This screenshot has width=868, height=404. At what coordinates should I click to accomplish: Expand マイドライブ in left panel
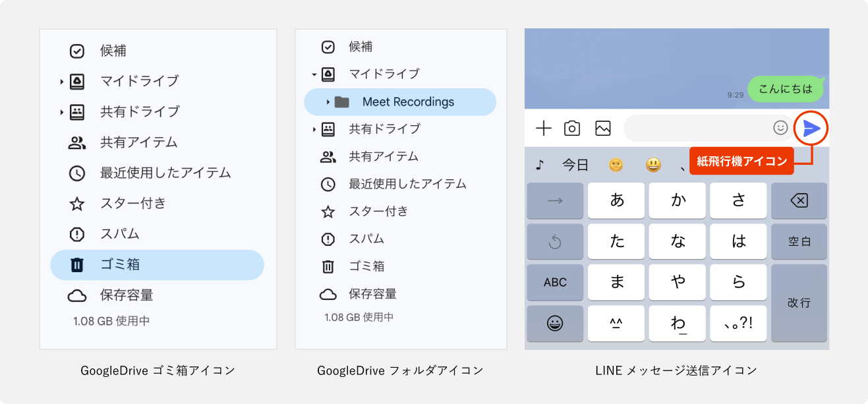tap(61, 81)
